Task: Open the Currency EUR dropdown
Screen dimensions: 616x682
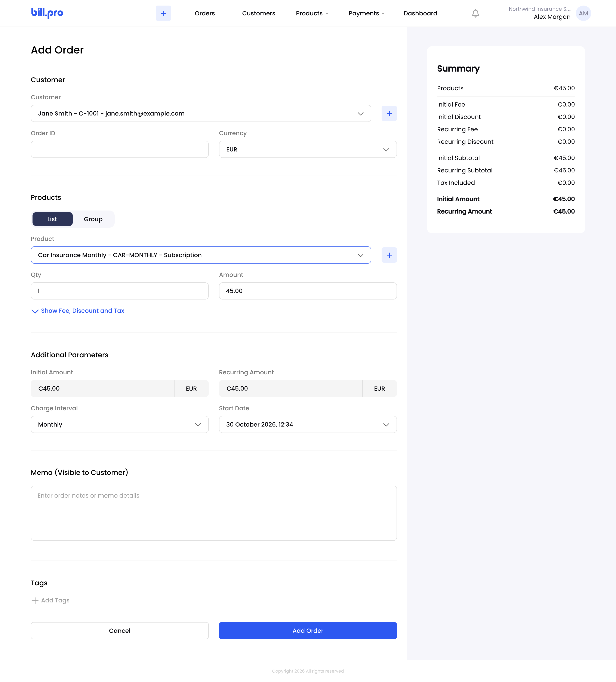Action: click(308, 149)
